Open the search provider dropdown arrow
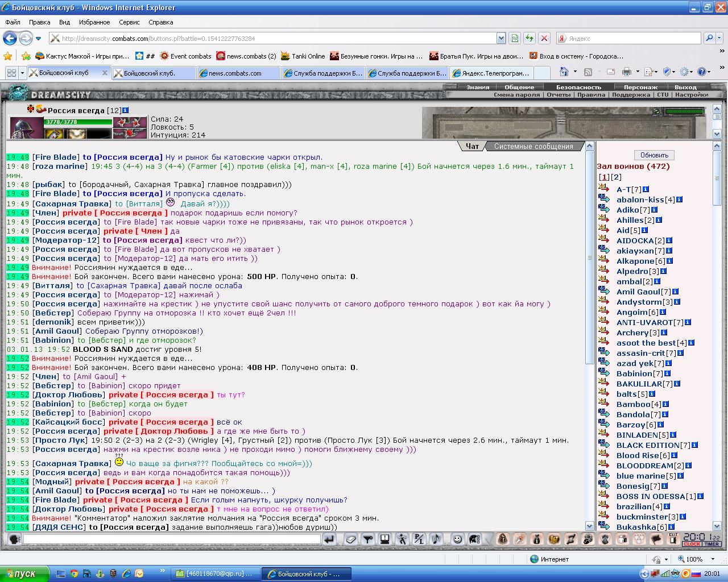 720,38
